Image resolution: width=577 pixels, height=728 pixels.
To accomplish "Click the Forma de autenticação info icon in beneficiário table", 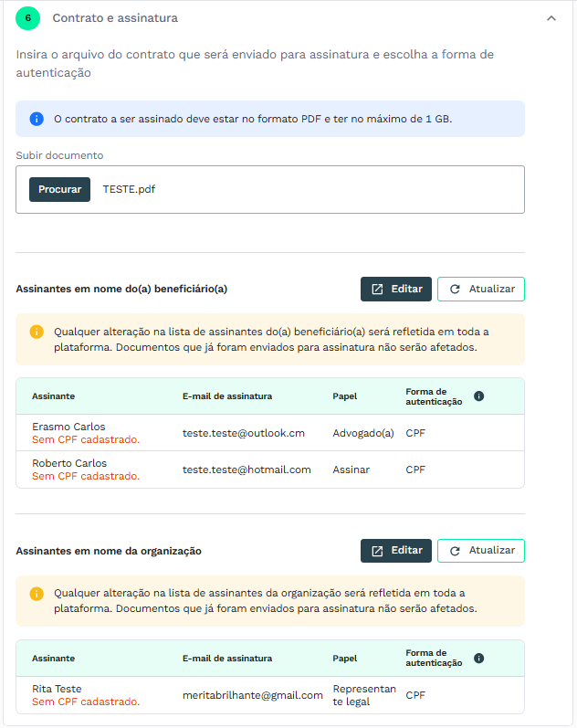I will tap(479, 396).
